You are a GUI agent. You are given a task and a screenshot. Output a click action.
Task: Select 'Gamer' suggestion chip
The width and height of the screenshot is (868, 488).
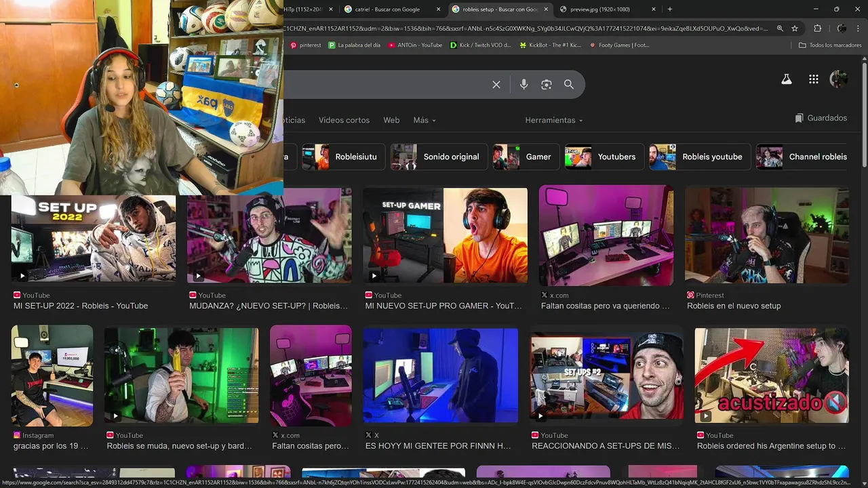[526, 157]
